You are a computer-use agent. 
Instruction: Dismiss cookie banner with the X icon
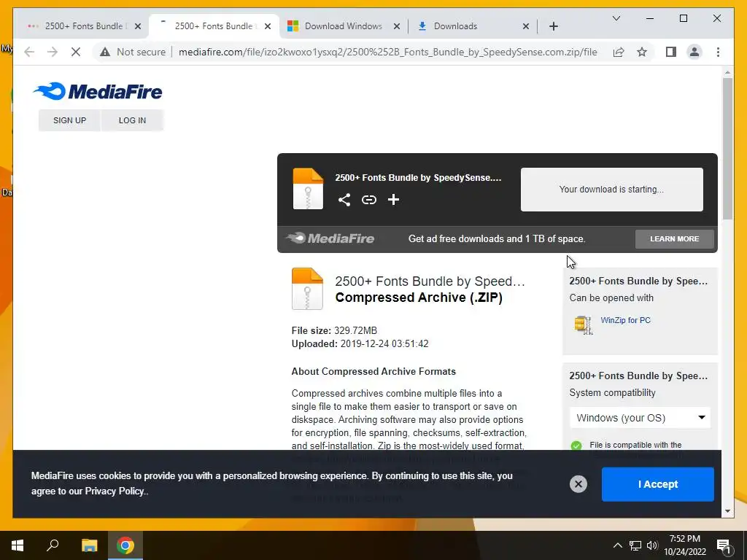[578, 484]
